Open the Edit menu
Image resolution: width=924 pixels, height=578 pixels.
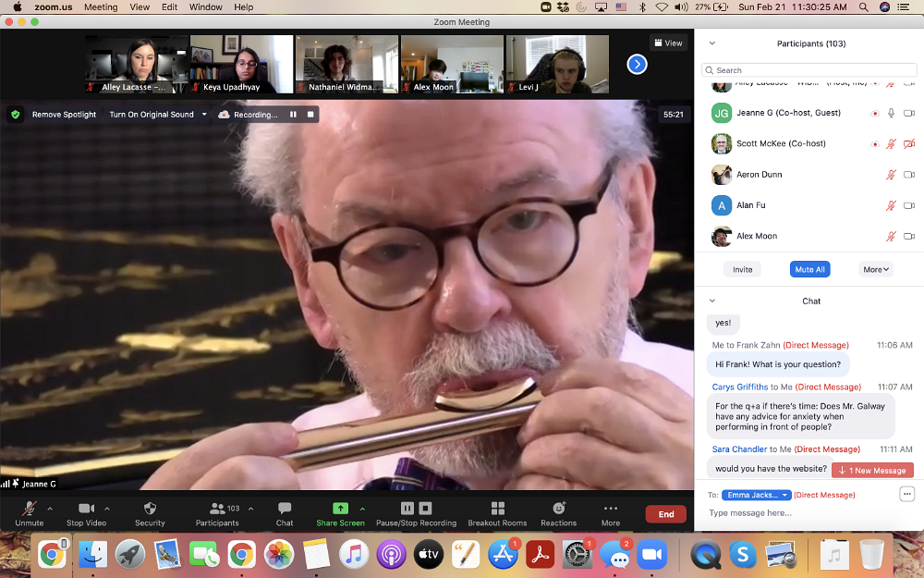(x=170, y=7)
